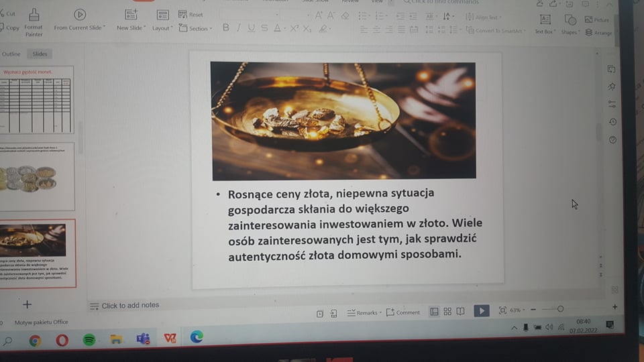
Task: Start slideshow From Current Slide
Action: click(x=79, y=19)
